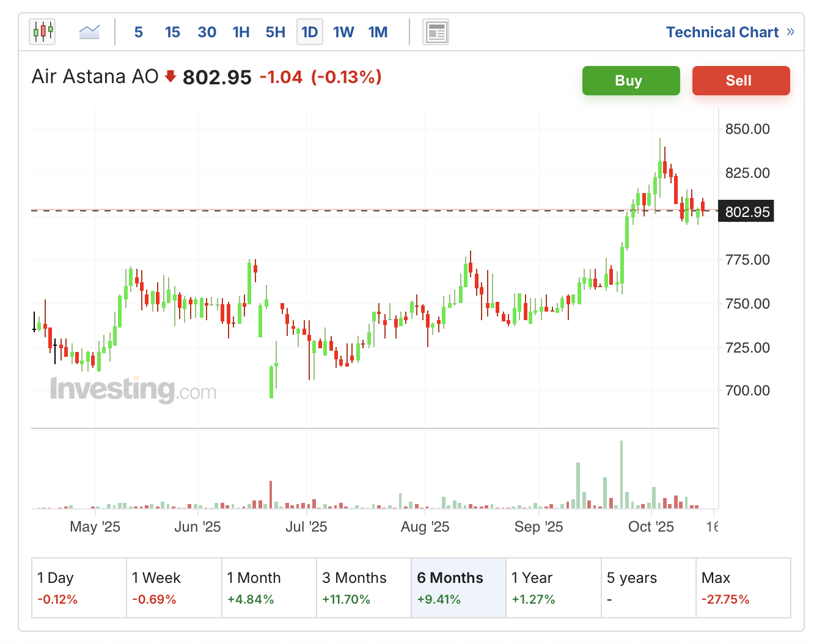The width and height of the screenshot is (814, 644).
Task: Set chart interval to 5 minutes
Action: (139, 32)
